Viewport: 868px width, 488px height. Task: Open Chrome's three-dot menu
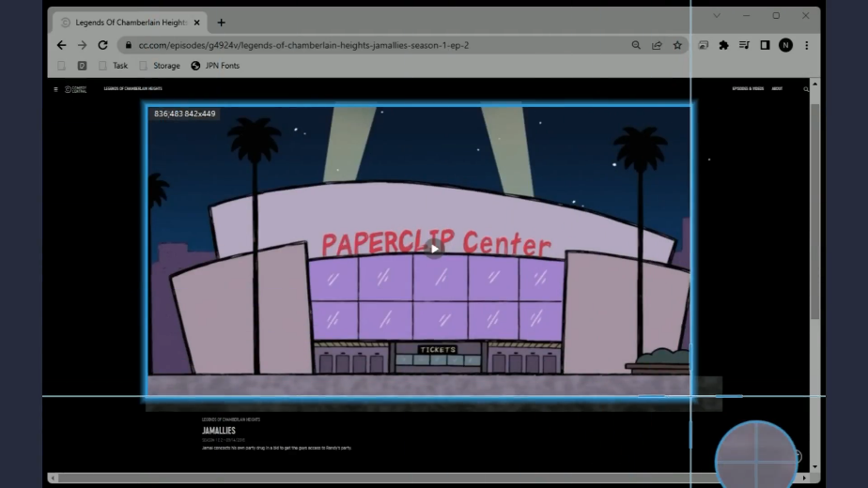click(807, 45)
